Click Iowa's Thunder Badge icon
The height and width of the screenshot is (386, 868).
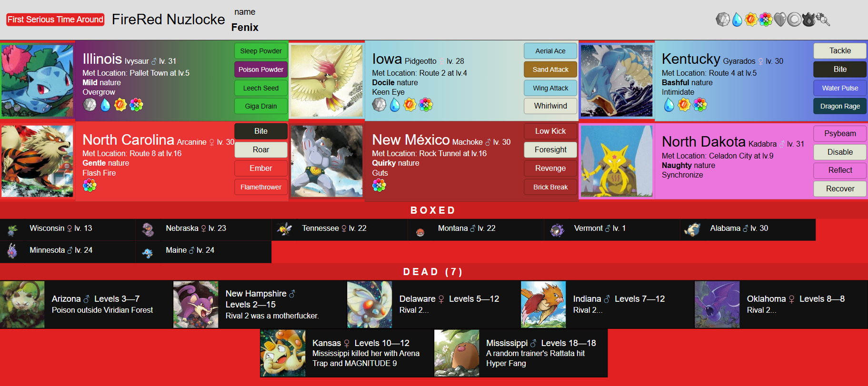point(410,105)
